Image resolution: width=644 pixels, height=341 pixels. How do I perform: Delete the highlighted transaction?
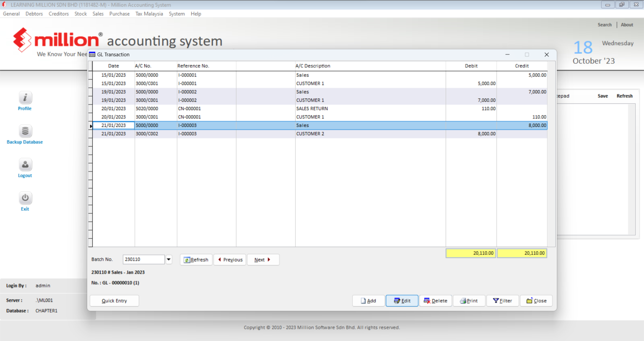[x=435, y=300]
